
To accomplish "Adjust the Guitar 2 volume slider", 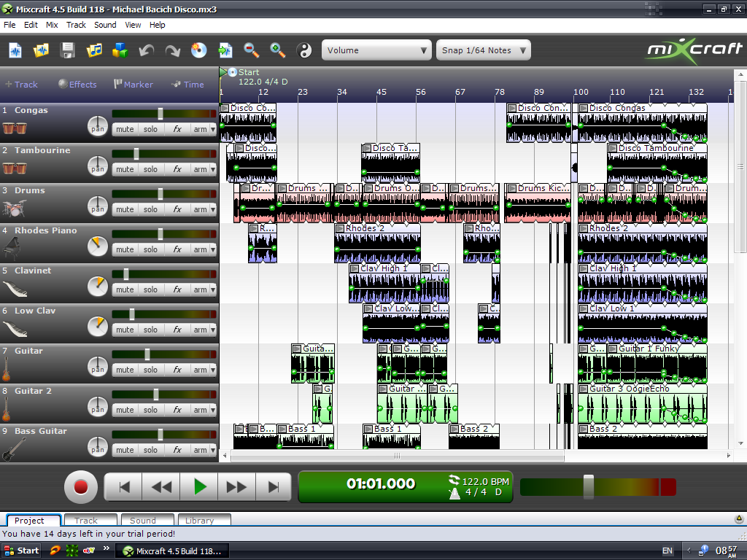I will (x=156, y=394).
